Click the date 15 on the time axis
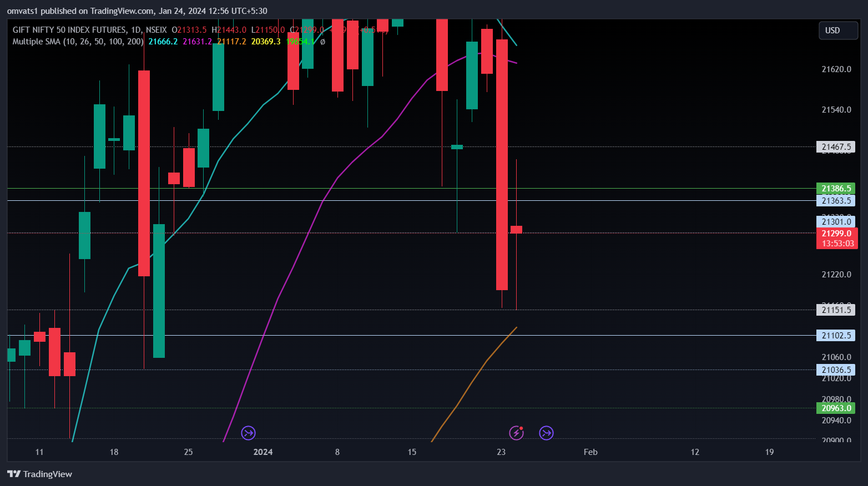 (412, 452)
